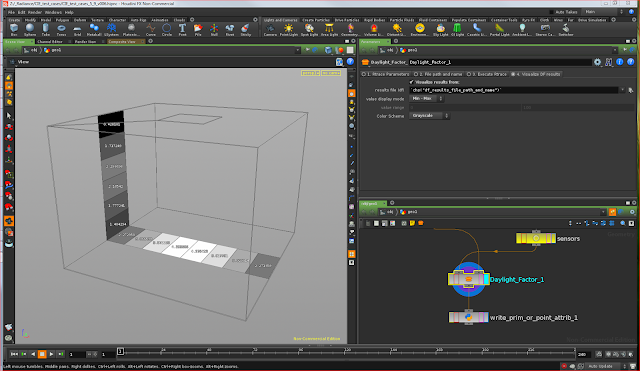The image size is (640, 371).
Task: Select the 3. Execute Rtrace radio tab
Action: (487, 74)
